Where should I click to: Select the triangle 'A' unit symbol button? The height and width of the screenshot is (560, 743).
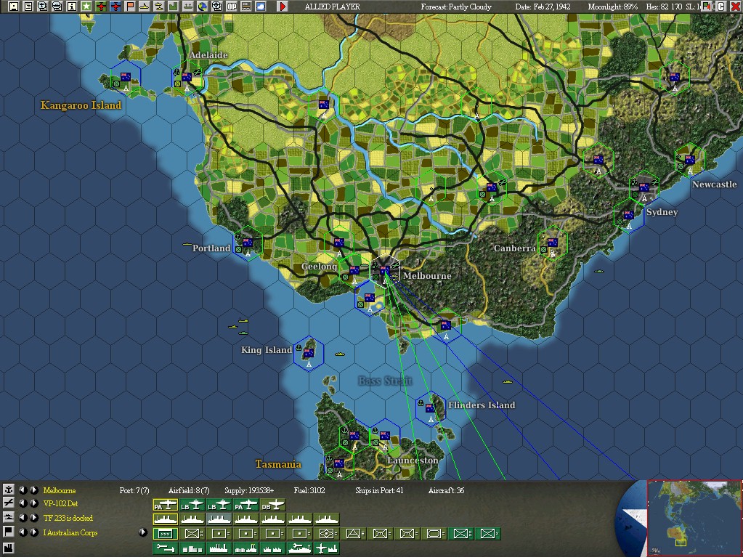[354, 534]
